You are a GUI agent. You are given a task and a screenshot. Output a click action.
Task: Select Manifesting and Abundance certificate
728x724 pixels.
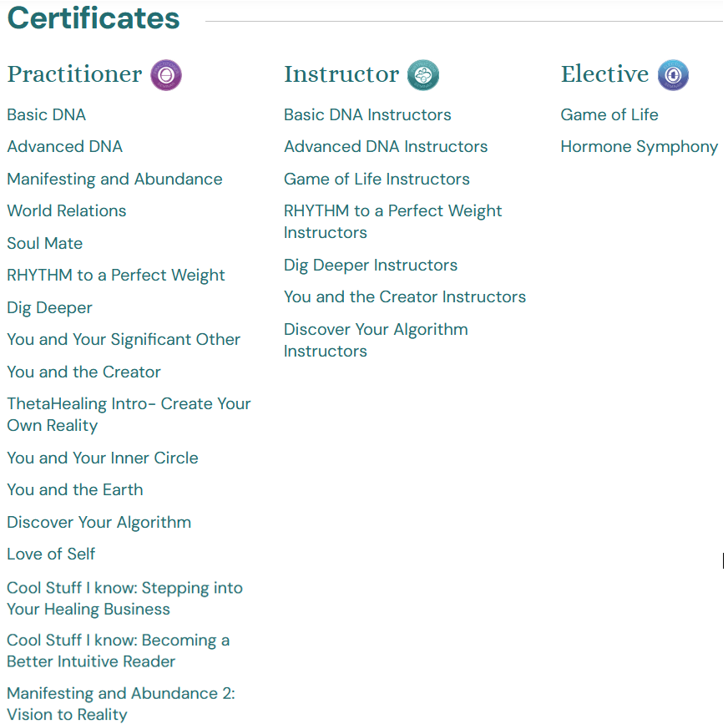[x=114, y=180]
